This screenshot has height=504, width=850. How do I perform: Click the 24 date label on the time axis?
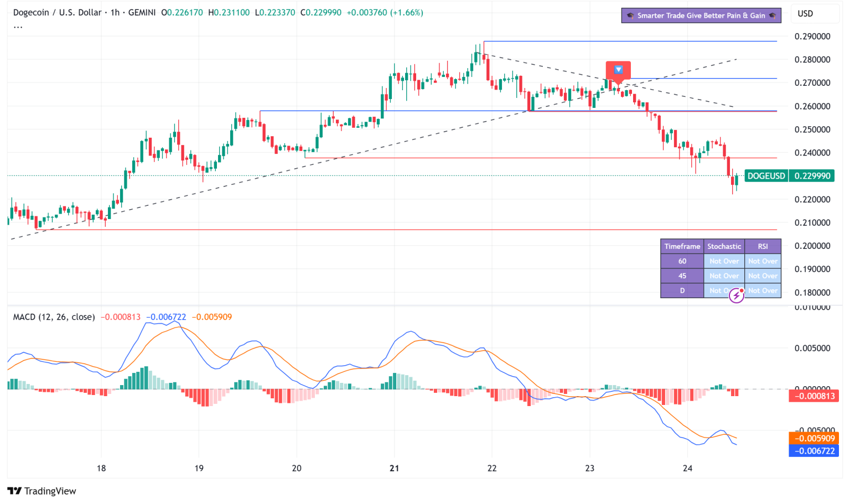[x=687, y=467]
